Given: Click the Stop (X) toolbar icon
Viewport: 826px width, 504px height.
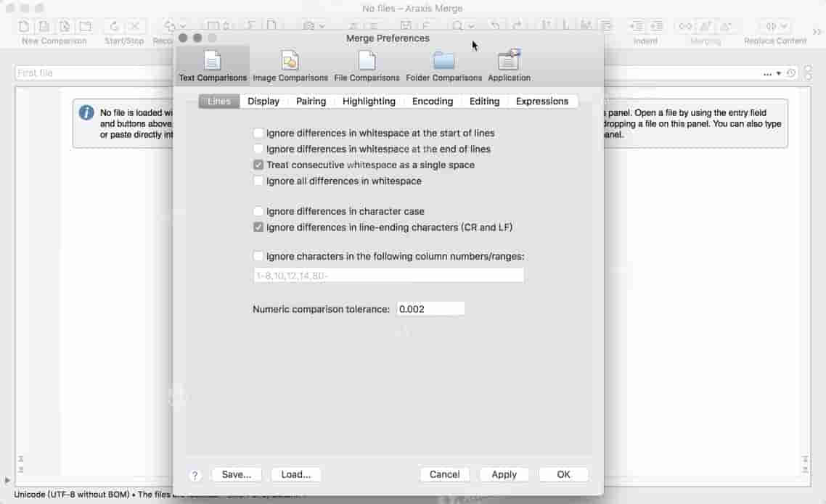Looking at the screenshot, I should tap(135, 26).
